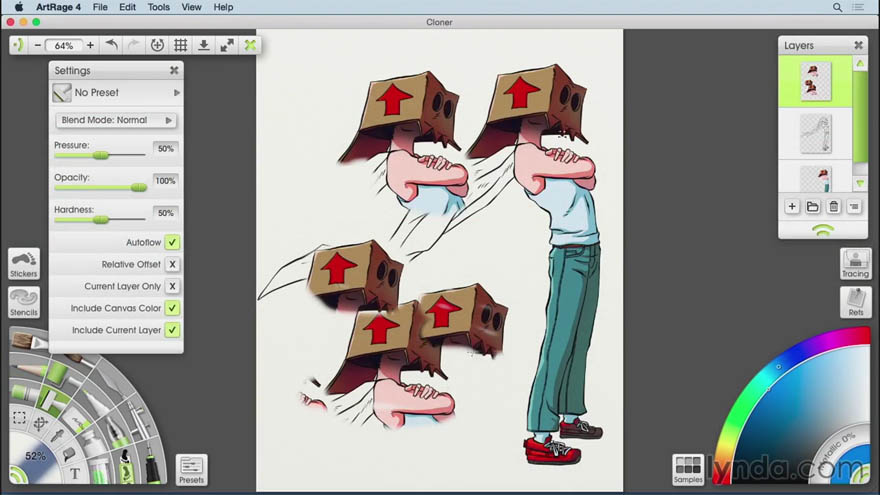Collapse tool picker via green corner arc
The width and height of the screenshot is (880, 495).
coord(18,475)
